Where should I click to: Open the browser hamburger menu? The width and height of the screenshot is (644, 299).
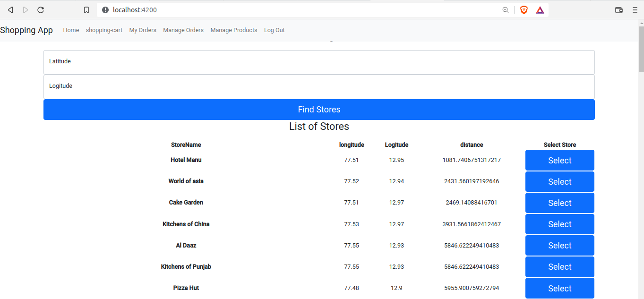coord(635,9)
